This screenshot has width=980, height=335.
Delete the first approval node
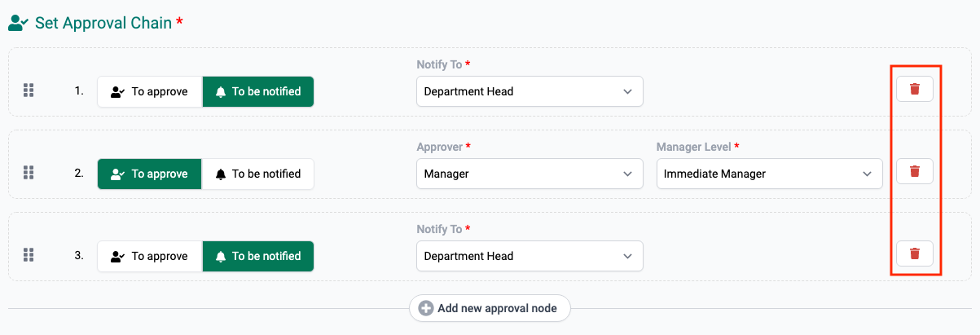pos(914,89)
